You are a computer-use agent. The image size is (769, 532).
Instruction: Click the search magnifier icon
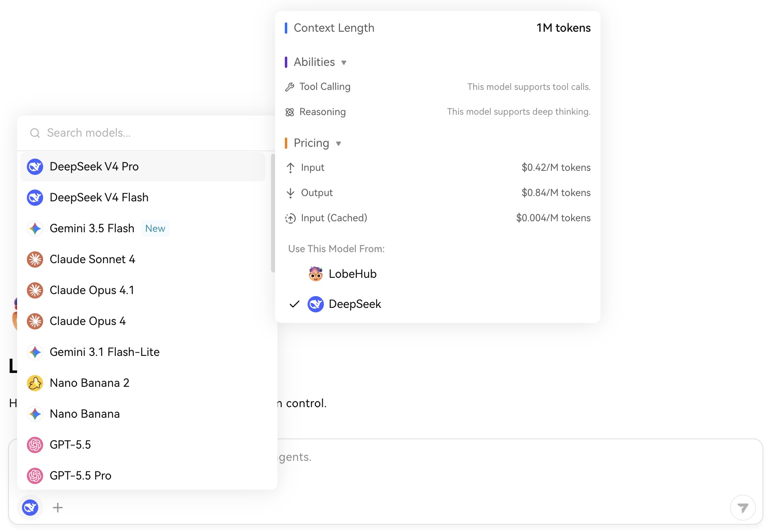pyautogui.click(x=35, y=133)
